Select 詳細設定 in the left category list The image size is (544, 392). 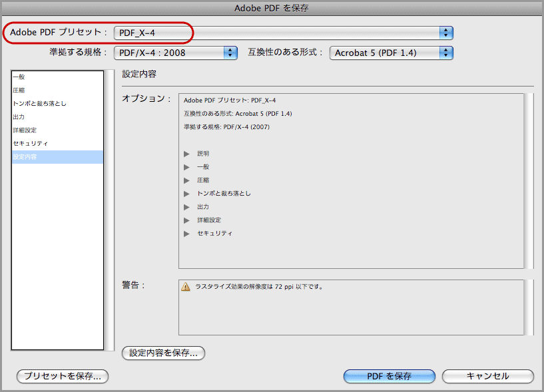(x=57, y=130)
